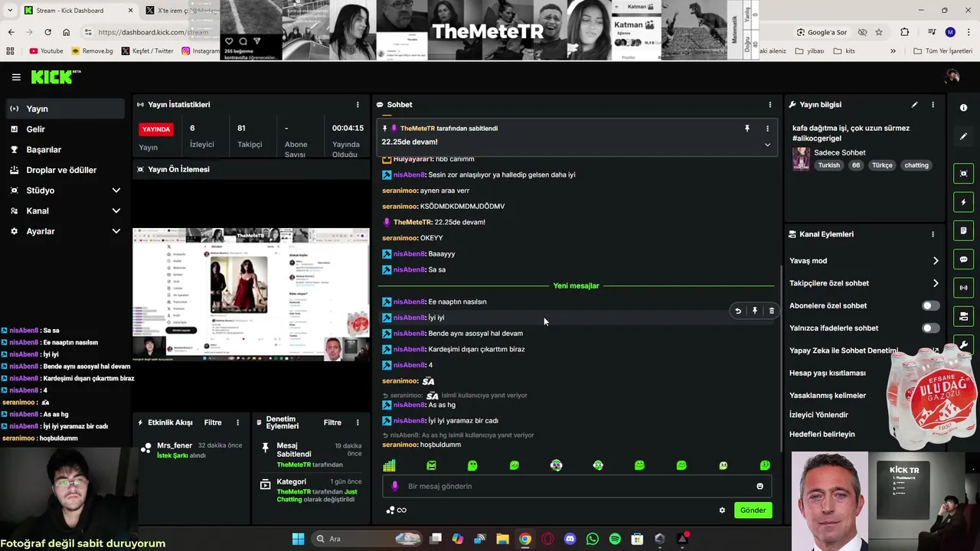Click the chatting tag in Yayın bilgisi
Image resolution: width=980 pixels, height=551 pixels.
pos(916,165)
